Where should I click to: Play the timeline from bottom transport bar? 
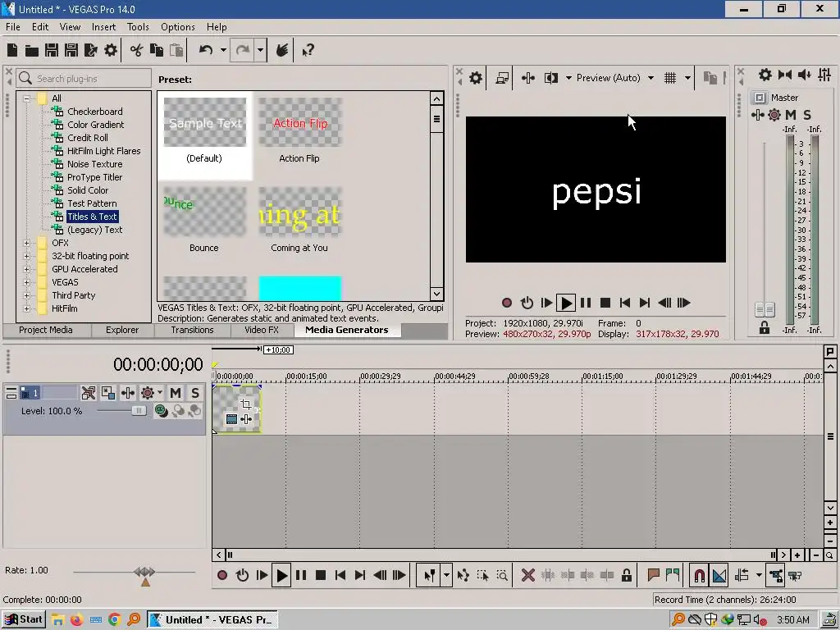coord(281,575)
